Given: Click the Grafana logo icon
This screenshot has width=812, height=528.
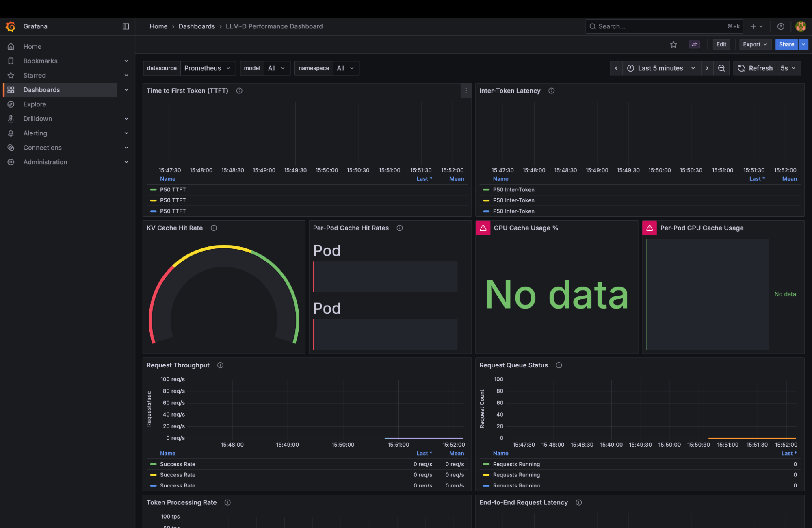Looking at the screenshot, I should click(x=11, y=26).
